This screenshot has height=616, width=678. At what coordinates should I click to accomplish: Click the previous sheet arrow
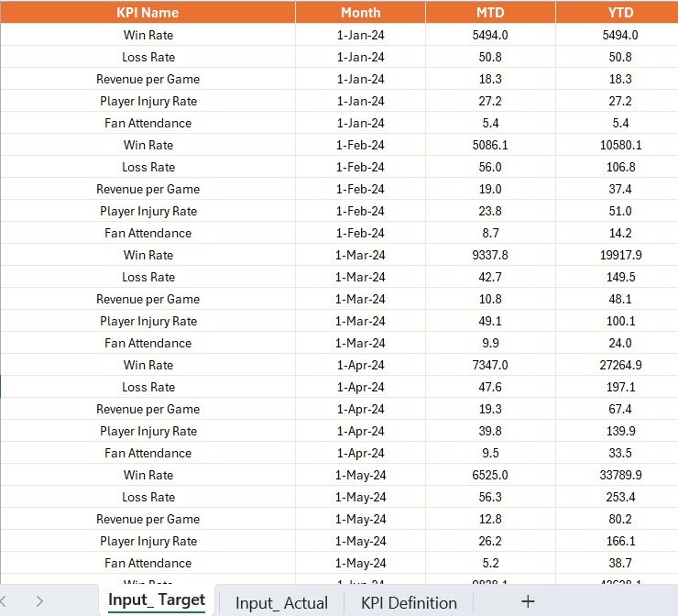(4, 601)
